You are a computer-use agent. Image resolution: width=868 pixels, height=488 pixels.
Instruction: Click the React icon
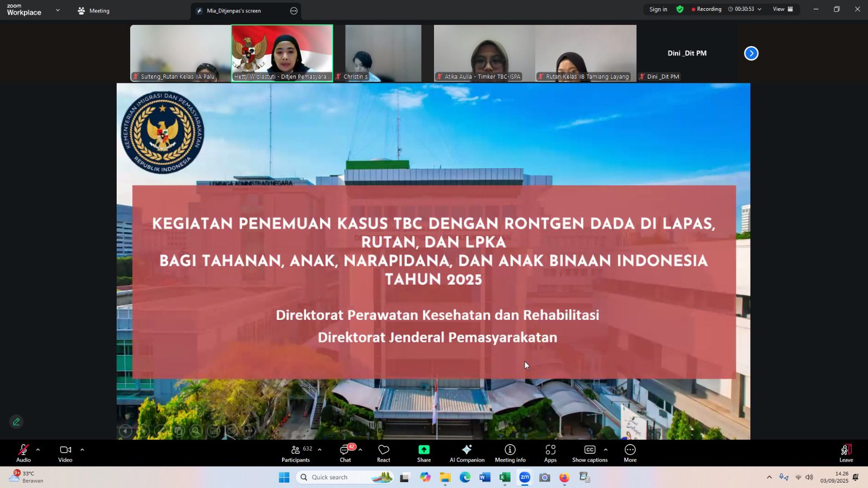[x=384, y=453]
